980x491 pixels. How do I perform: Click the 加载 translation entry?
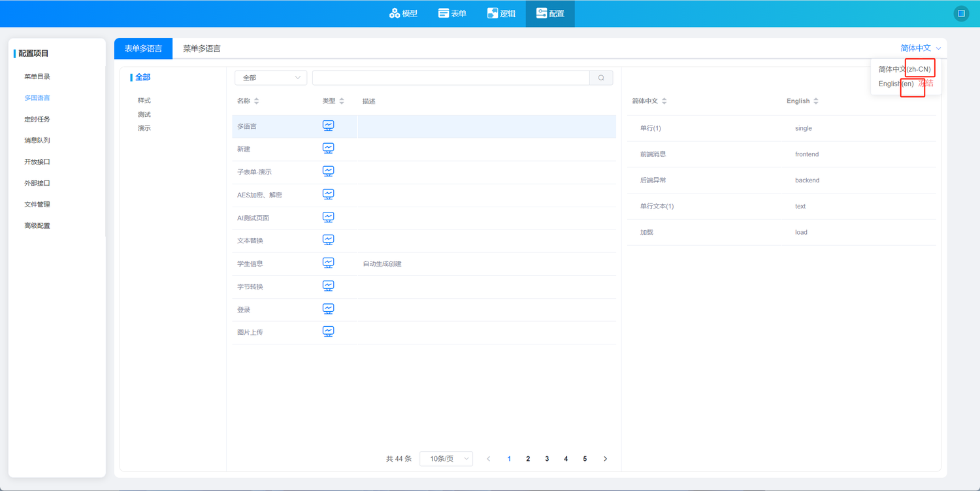[x=647, y=233]
